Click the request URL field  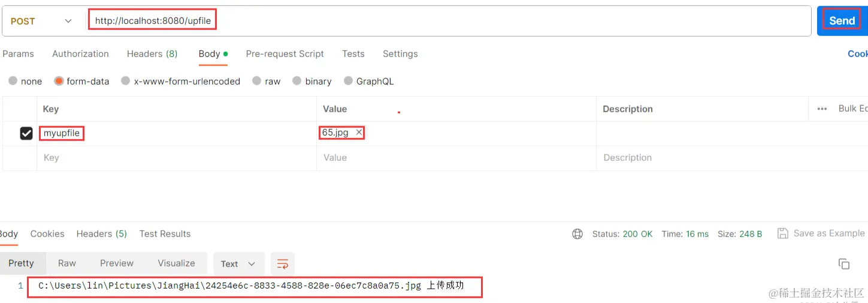[x=449, y=21]
